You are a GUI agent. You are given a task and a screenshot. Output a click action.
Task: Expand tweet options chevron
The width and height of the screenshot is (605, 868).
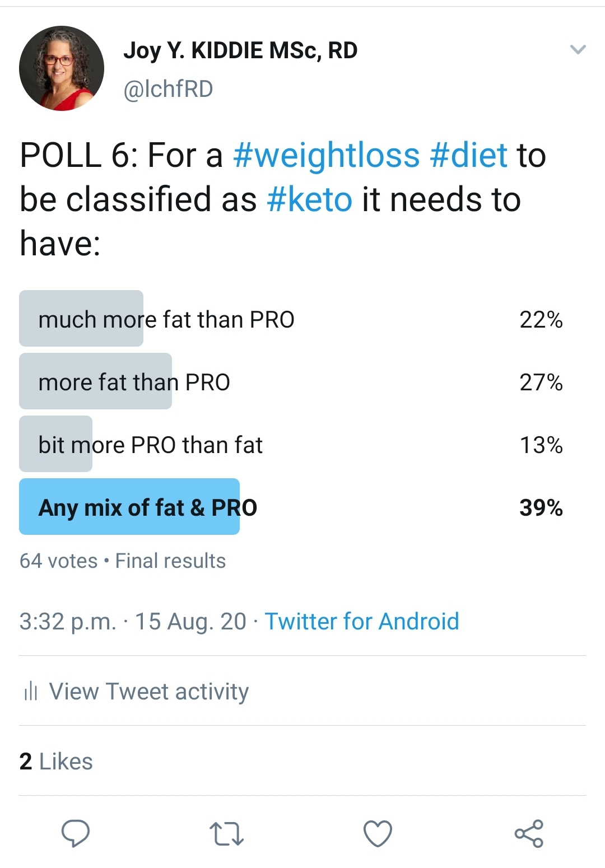(578, 49)
